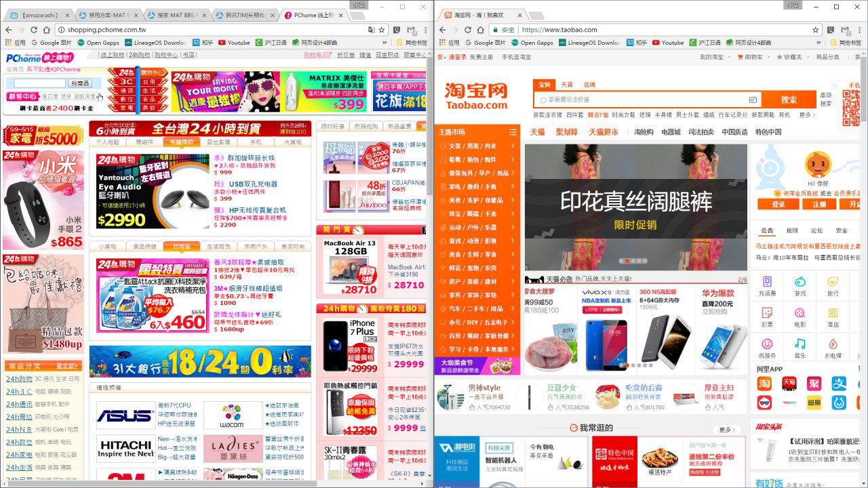
Task: Bookmark Taobao page with the star icon
Action: [x=816, y=30]
